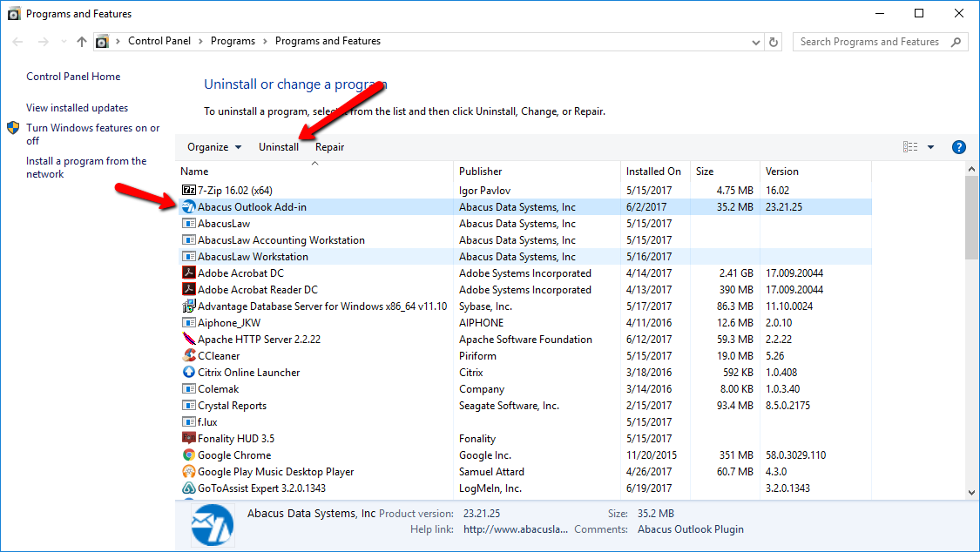Select the AbacusLaw Workstation entry
This screenshot has width=980, height=552.
pyautogui.click(x=525, y=257)
